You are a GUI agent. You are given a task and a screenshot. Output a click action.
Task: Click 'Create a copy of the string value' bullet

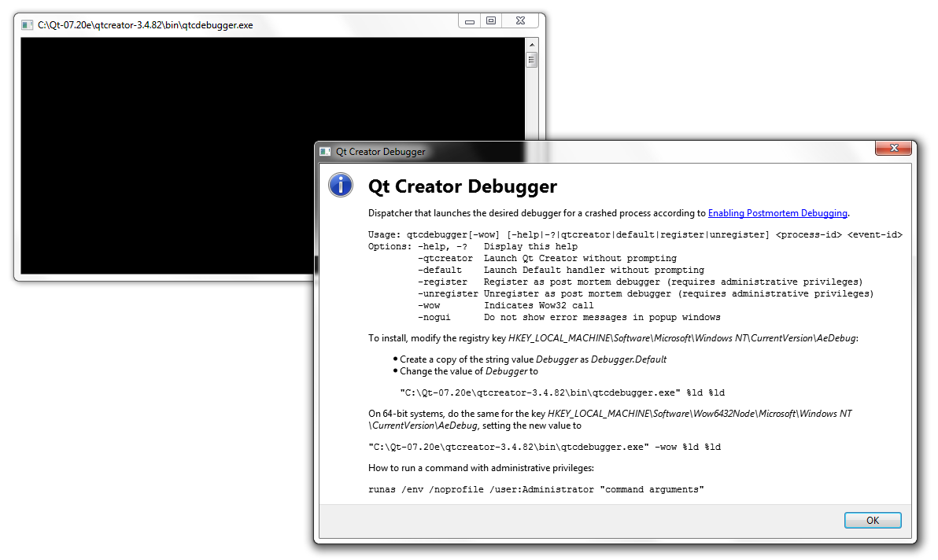530,359
